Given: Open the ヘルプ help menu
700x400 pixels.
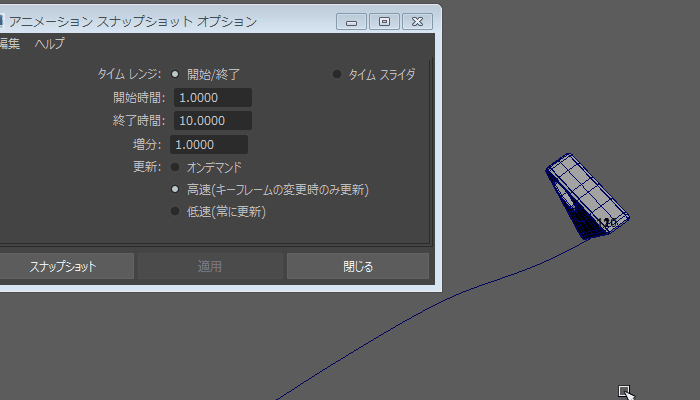Looking at the screenshot, I should point(50,44).
